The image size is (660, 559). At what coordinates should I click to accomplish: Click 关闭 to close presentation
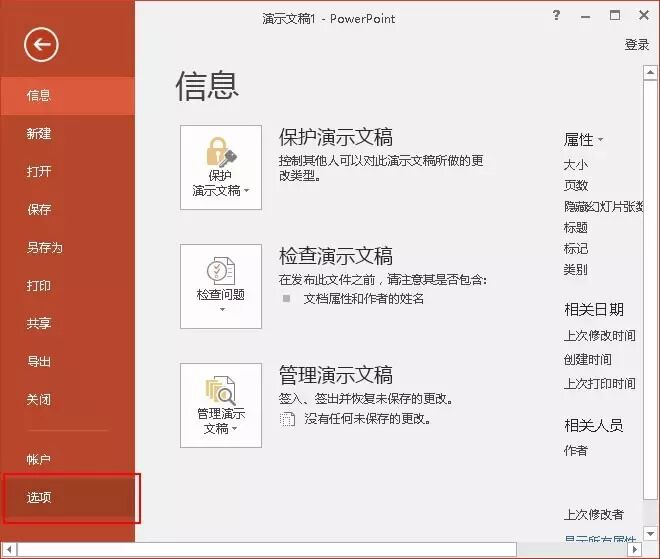[67, 399]
